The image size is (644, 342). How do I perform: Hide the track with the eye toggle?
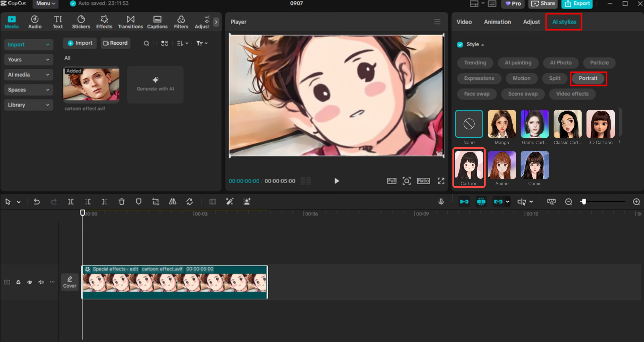(x=30, y=282)
